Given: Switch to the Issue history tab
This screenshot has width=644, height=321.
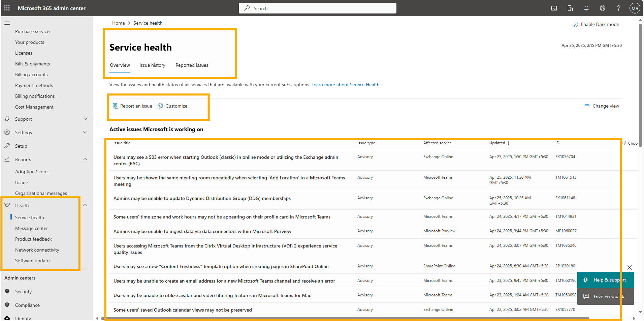Looking at the screenshot, I should coord(152,65).
